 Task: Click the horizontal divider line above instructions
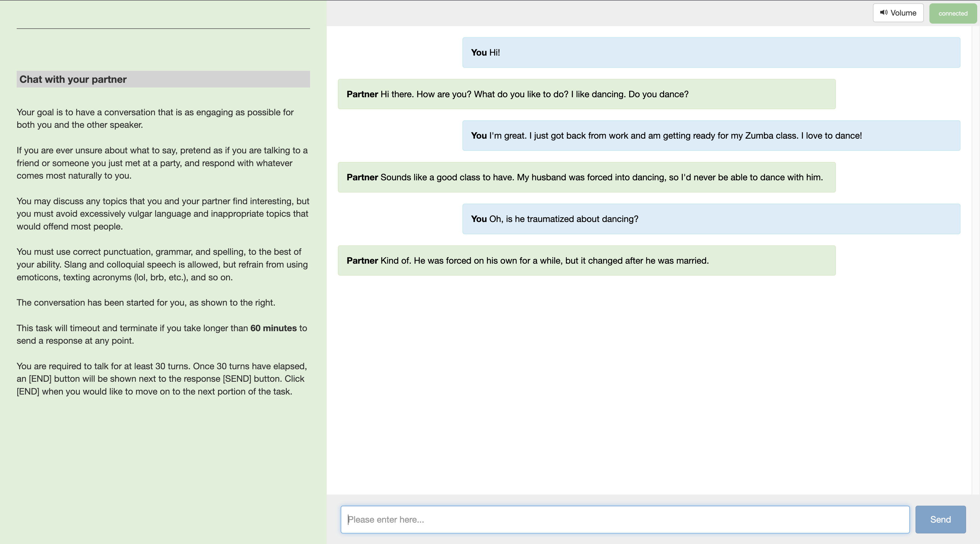(x=163, y=29)
